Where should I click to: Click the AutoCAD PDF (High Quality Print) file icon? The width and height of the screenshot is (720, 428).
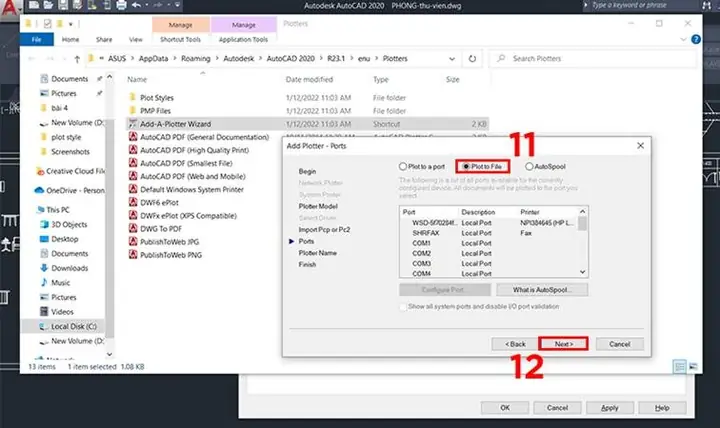coord(133,150)
